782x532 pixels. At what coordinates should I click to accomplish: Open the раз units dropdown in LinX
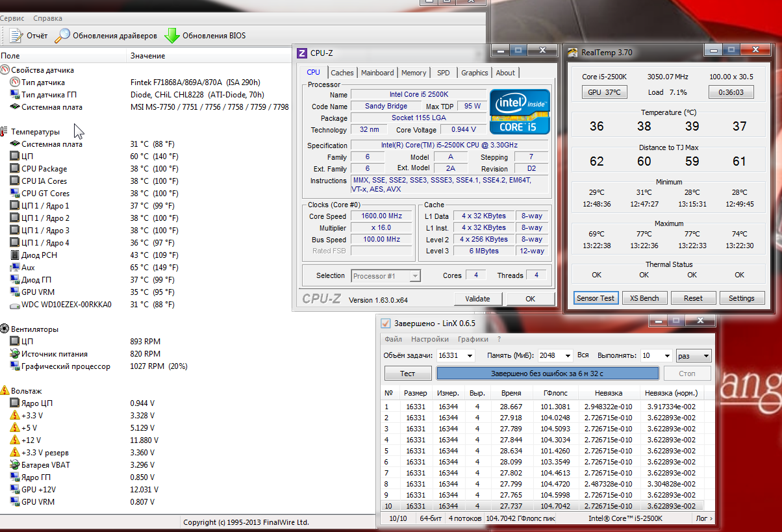coord(694,355)
